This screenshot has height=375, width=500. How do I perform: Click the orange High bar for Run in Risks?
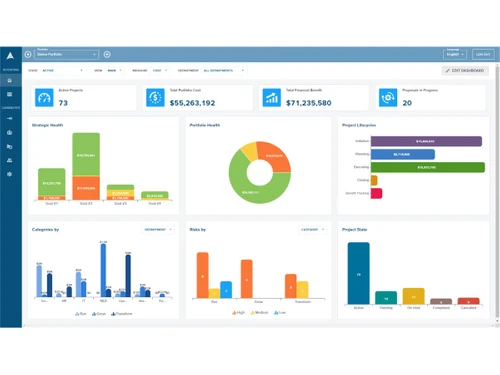pyautogui.click(x=202, y=275)
